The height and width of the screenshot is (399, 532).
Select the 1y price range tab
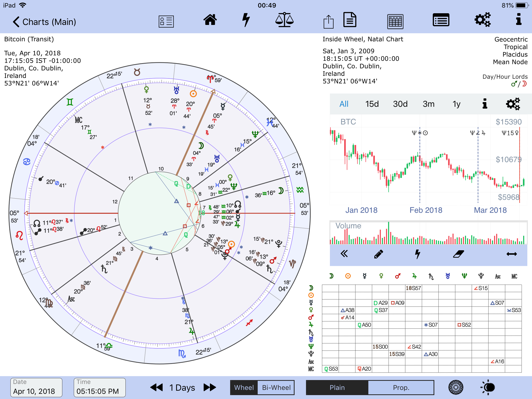(x=456, y=104)
